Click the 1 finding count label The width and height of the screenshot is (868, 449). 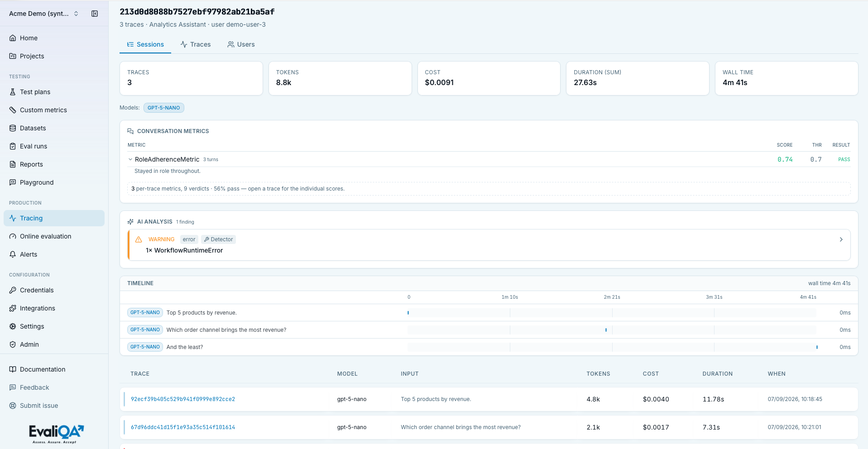tap(185, 222)
